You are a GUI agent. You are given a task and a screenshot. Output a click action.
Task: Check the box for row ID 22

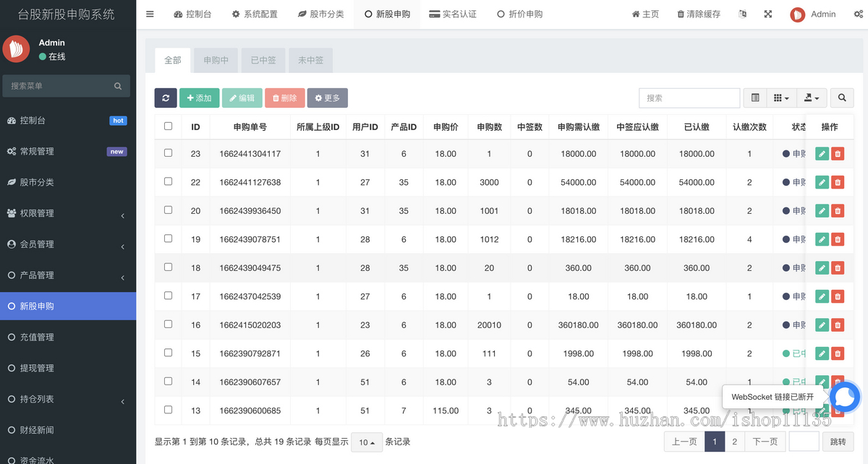pyautogui.click(x=169, y=181)
